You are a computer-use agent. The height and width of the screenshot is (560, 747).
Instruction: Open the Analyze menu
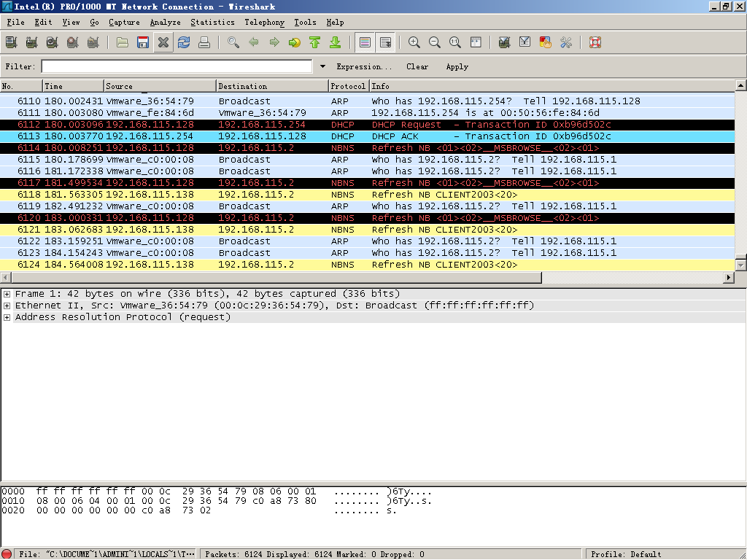tap(166, 23)
